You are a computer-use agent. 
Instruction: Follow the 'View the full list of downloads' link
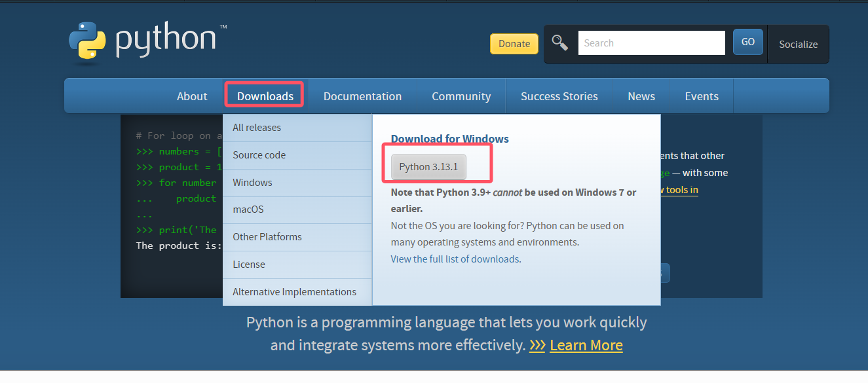tap(455, 259)
